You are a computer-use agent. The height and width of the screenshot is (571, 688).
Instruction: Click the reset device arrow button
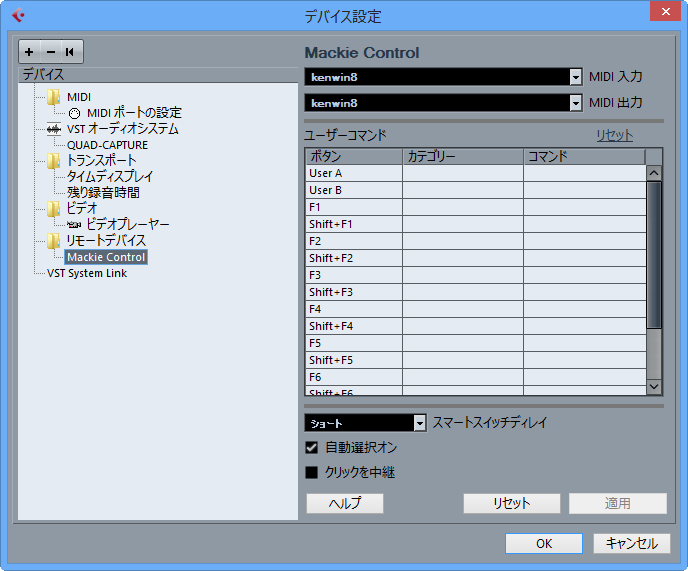(70, 52)
